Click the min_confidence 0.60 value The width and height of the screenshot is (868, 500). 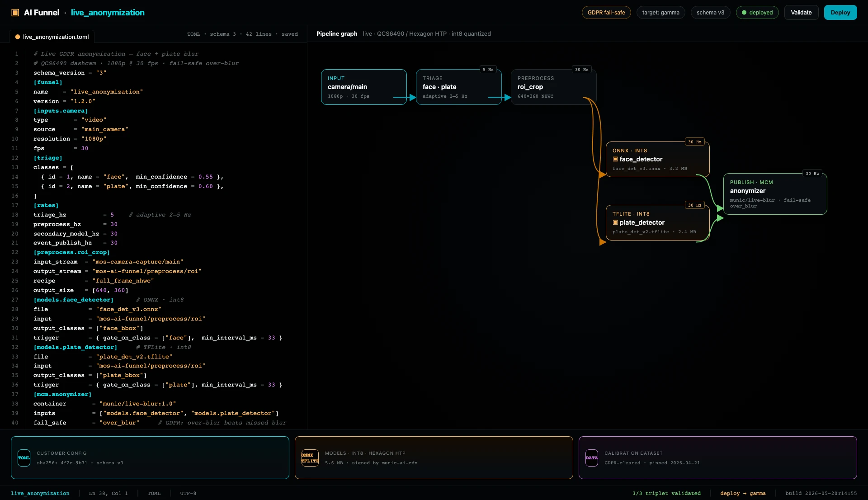pos(205,186)
